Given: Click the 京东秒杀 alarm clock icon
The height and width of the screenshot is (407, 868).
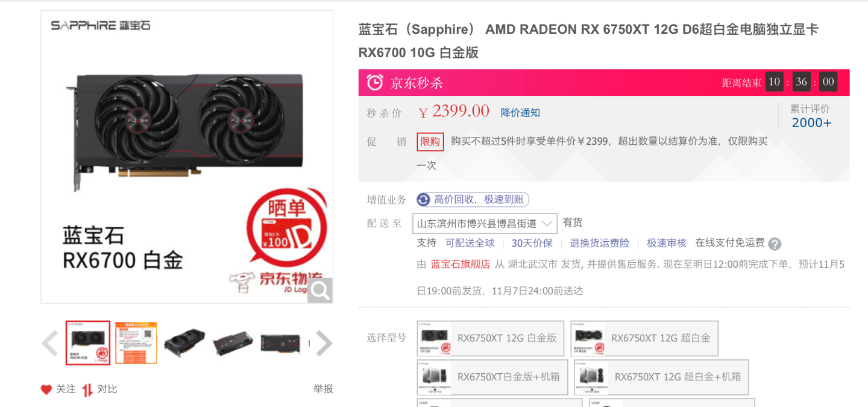Looking at the screenshot, I should pyautogui.click(x=375, y=83).
